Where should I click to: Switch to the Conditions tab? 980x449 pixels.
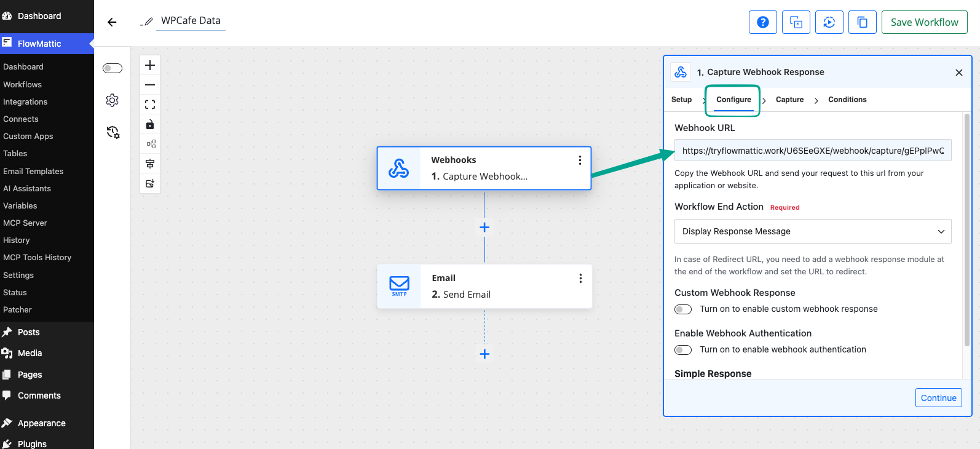tap(847, 100)
